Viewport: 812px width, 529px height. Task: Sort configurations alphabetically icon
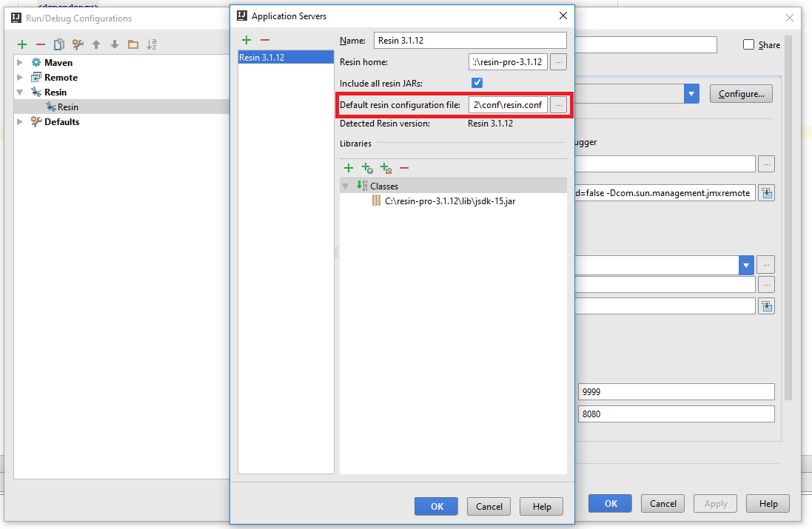[151, 44]
